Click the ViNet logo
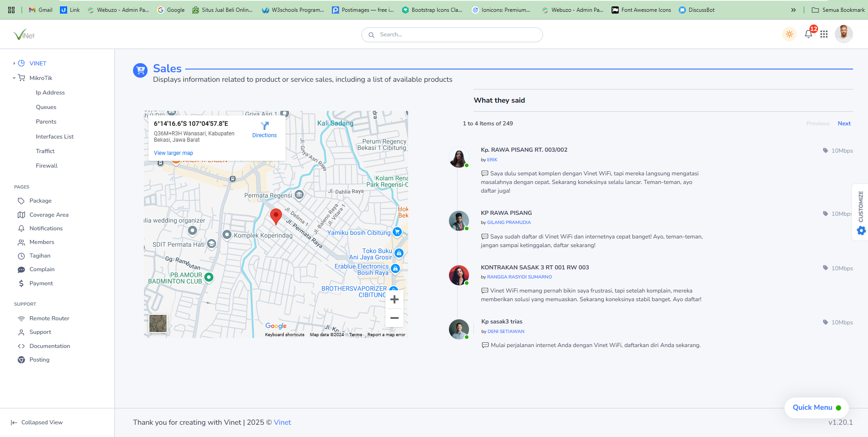Image resolution: width=868 pixels, height=437 pixels. click(24, 35)
